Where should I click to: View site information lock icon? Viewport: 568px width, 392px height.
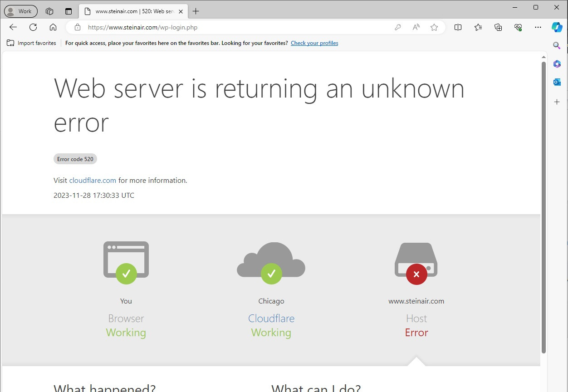pos(78,27)
